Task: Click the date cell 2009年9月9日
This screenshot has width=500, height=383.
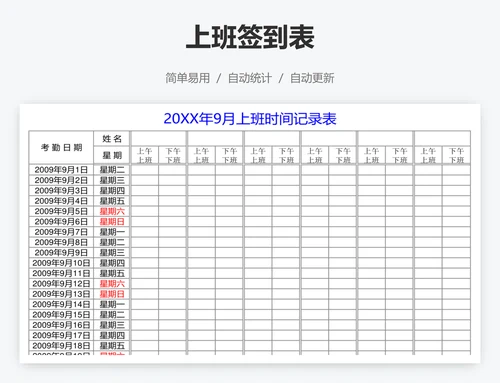Action: tap(61, 252)
